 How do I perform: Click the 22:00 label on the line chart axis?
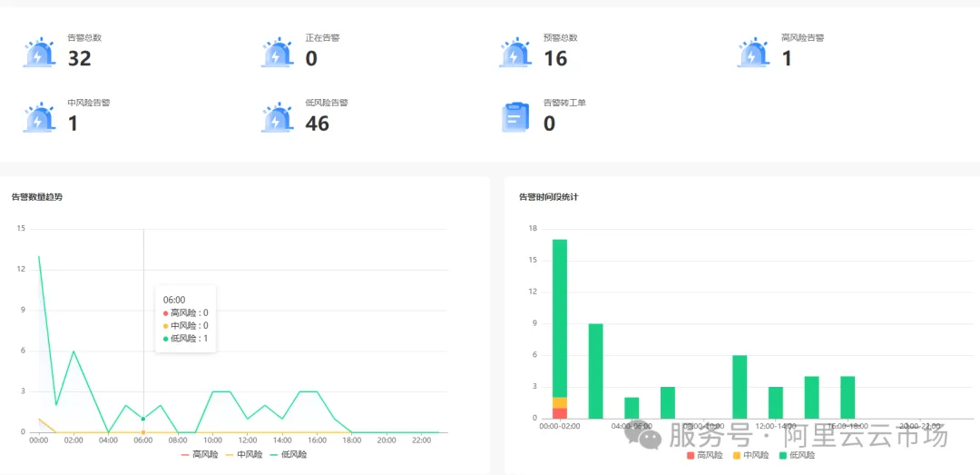[x=421, y=440]
